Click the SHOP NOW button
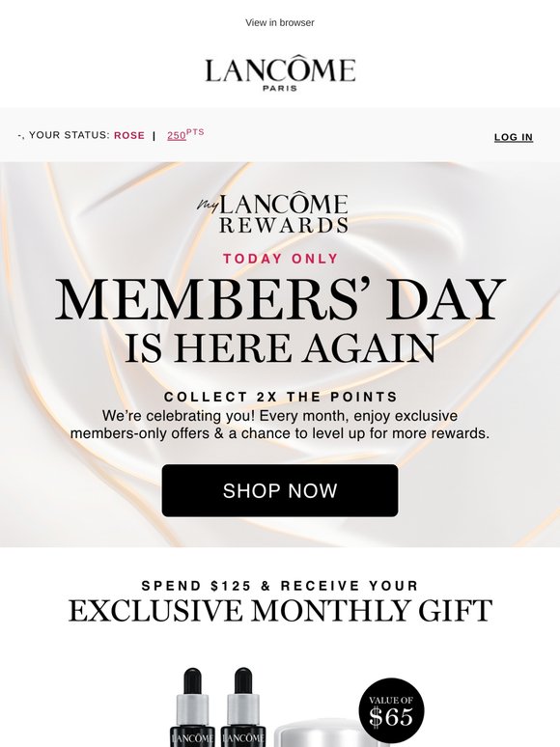 coord(280,490)
